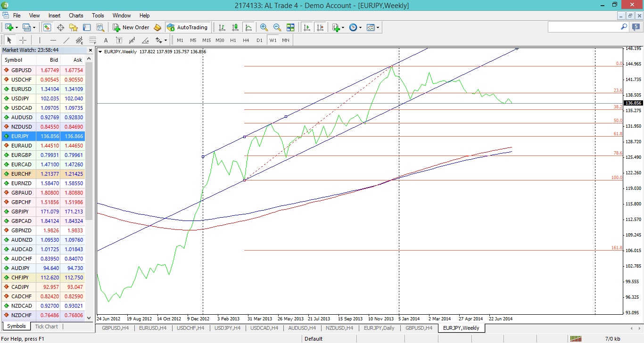Image resolution: width=644 pixels, height=343 pixels.
Task: Switch to M1 timeframe
Action: 180,40
